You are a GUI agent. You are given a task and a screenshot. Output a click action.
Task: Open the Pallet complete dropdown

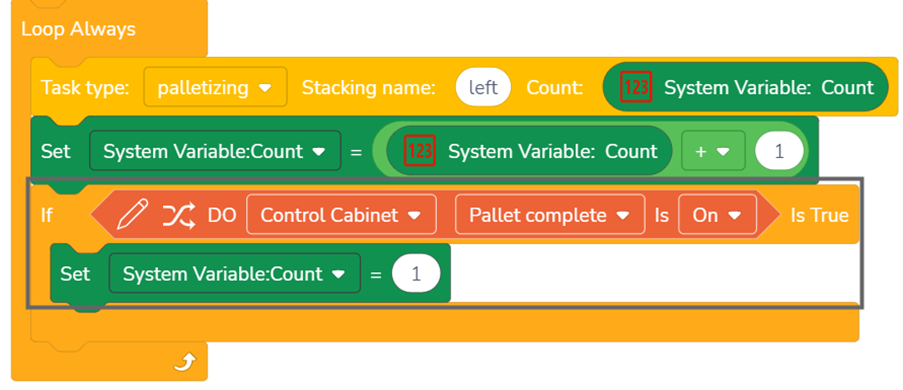pyautogui.click(x=550, y=215)
